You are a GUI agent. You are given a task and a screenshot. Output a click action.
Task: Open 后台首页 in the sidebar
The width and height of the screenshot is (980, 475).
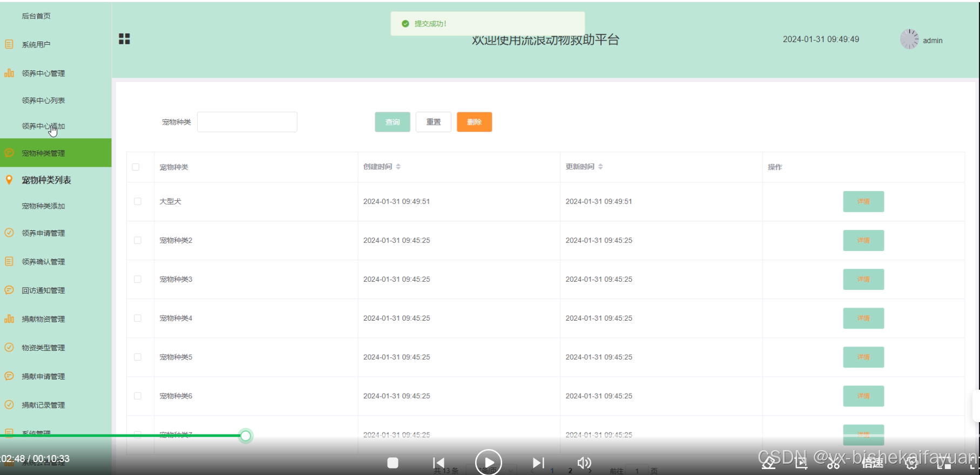coord(36,16)
